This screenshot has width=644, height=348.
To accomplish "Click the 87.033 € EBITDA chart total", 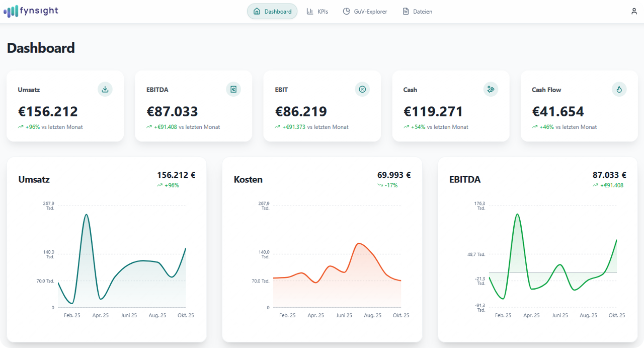I will (609, 175).
